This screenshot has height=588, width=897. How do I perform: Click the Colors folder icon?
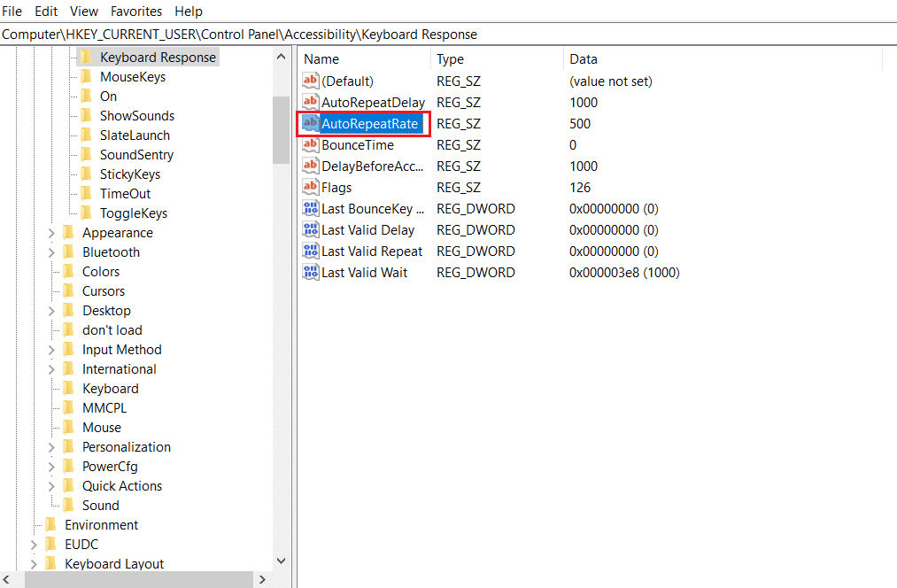pos(68,271)
